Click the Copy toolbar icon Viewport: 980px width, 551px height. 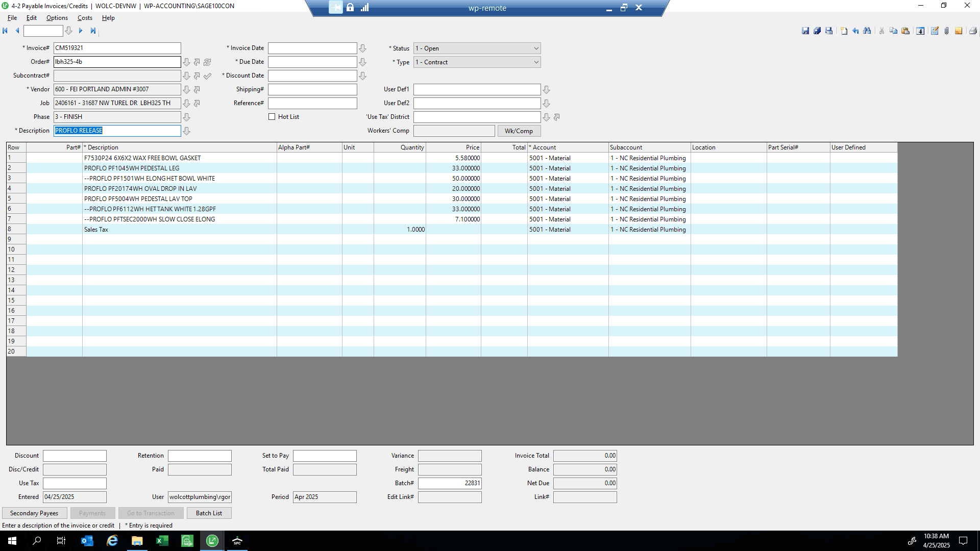click(x=893, y=31)
